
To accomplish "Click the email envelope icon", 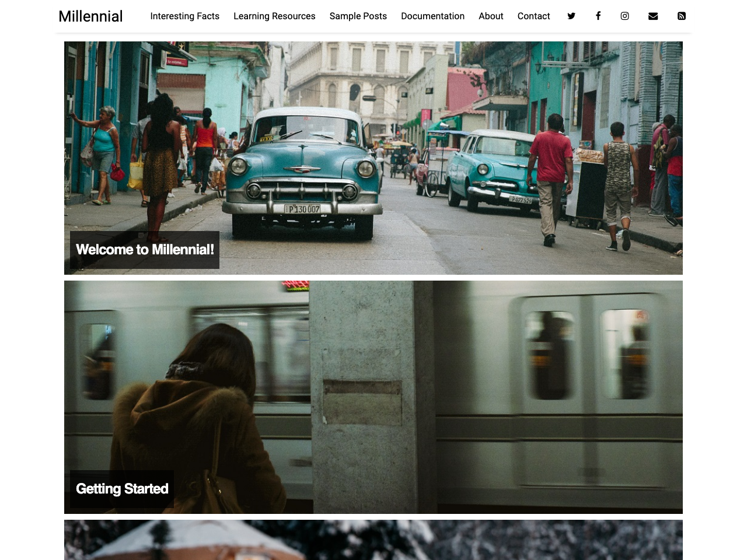I will [x=653, y=16].
